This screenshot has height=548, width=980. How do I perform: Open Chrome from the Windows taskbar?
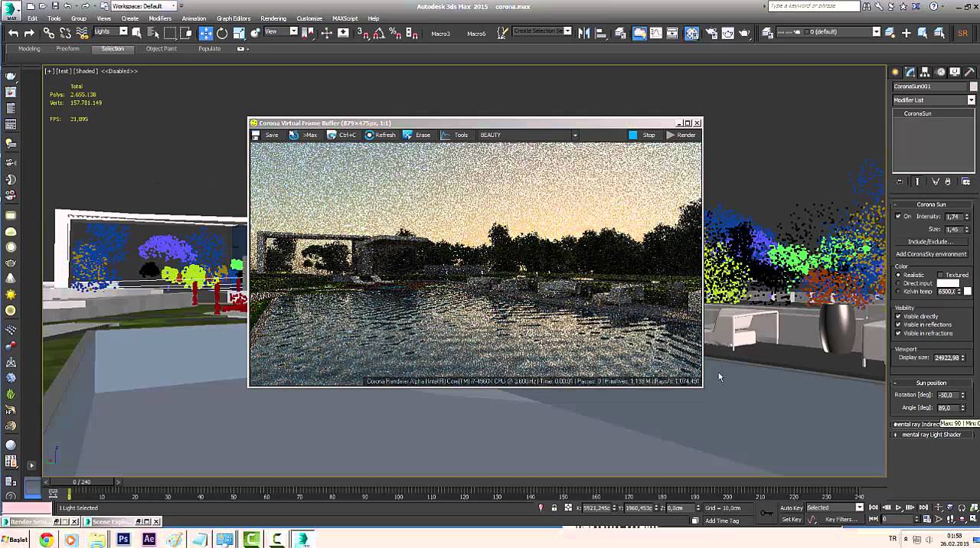click(46, 540)
